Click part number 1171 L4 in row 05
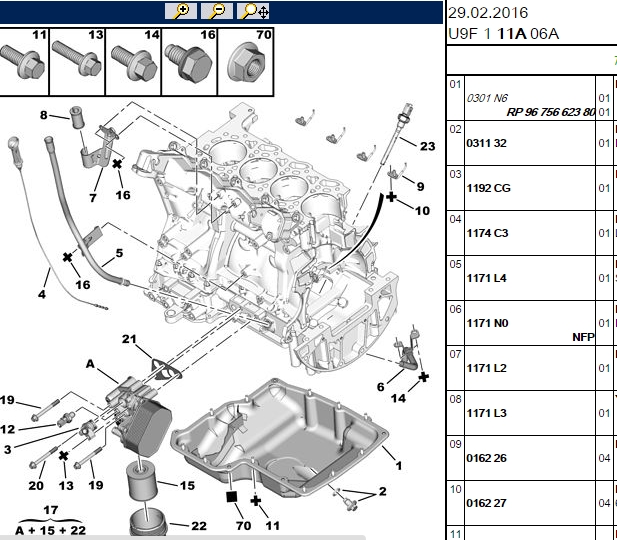This screenshot has height=540, width=617. pos(486,278)
